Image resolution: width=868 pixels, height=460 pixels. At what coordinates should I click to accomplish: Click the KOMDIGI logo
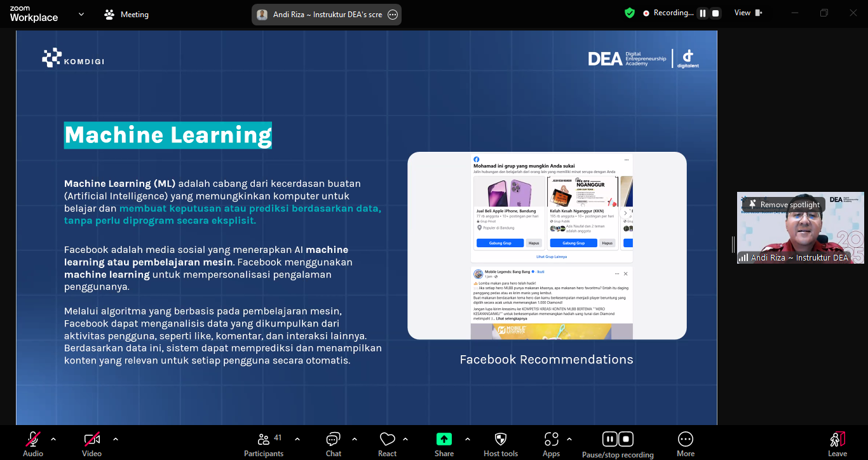click(73, 58)
